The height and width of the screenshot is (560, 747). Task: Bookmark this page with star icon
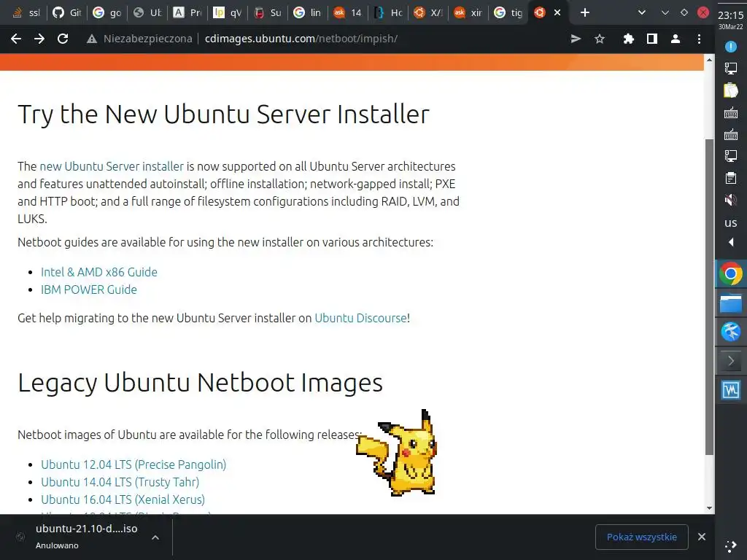point(600,39)
